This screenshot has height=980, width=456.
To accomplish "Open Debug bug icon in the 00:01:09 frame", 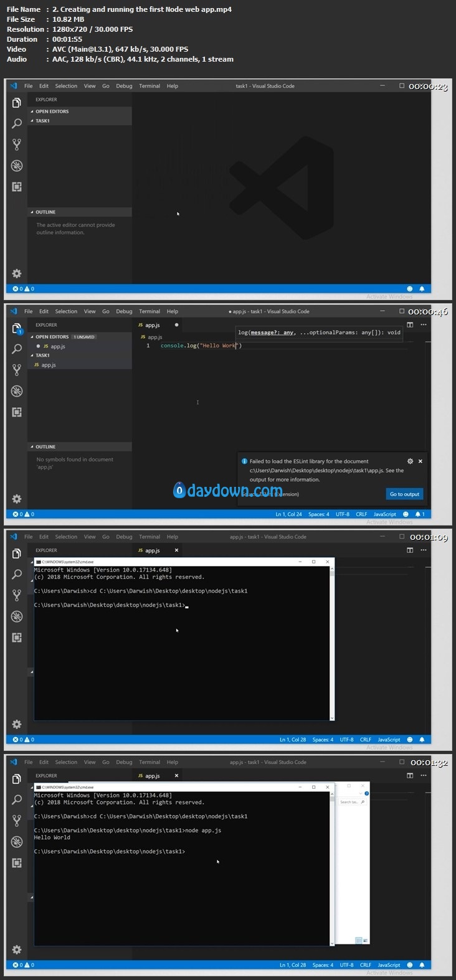I will coord(17,616).
